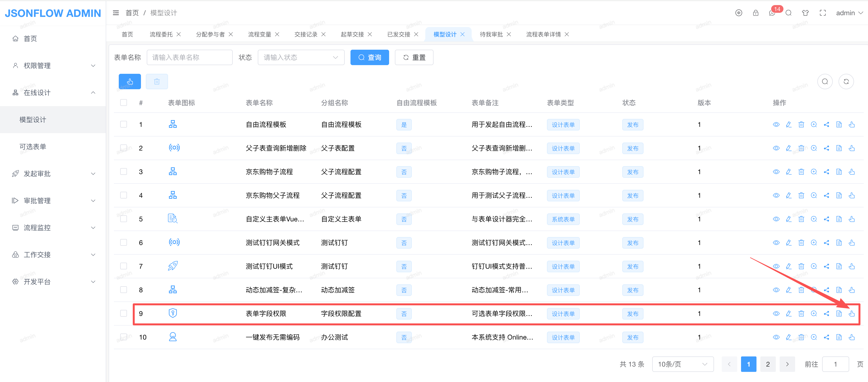This screenshot has height=382, width=868.
Task: Click the share icon for row 5
Action: 826,219
